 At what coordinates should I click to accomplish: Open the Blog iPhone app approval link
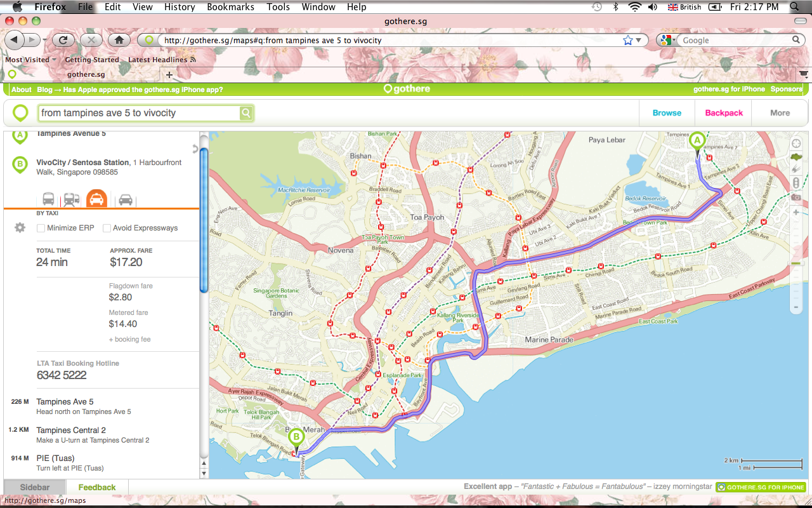click(x=130, y=90)
